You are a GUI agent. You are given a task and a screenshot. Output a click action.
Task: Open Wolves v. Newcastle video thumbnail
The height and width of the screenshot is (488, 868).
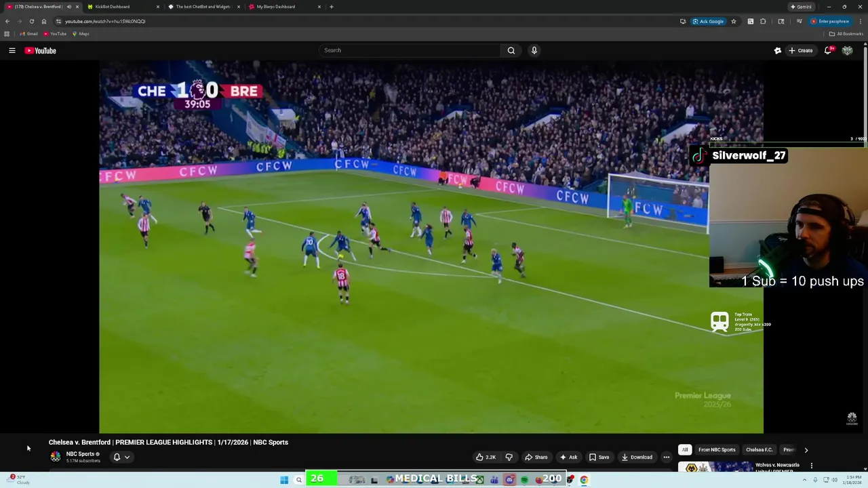[715, 467]
